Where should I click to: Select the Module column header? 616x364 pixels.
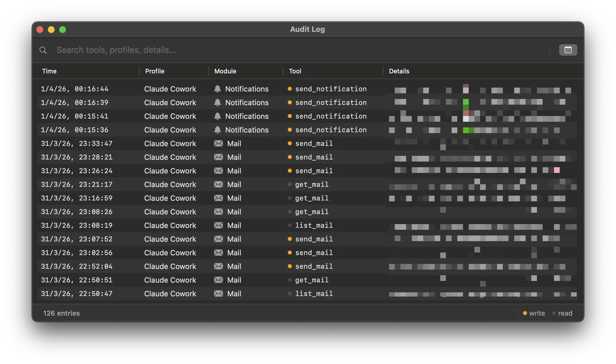225,71
